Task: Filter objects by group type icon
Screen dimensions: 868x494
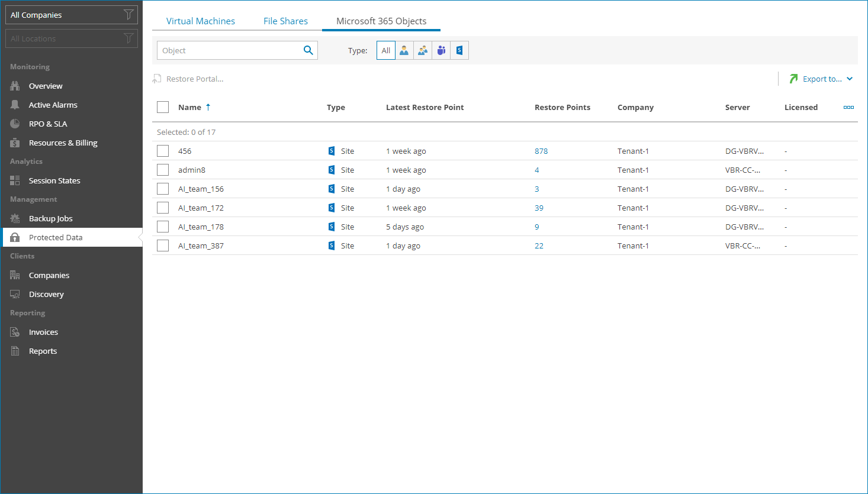Action: click(423, 51)
